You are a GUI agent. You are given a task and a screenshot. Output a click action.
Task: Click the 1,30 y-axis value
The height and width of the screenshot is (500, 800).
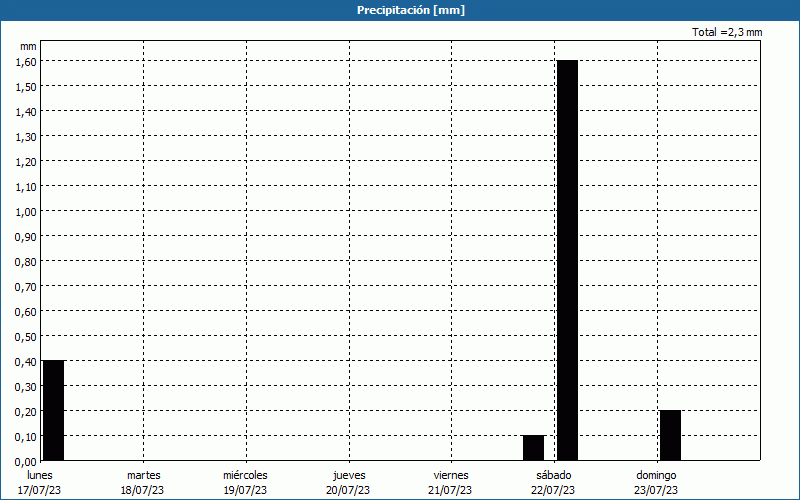pyautogui.click(x=26, y=137)
